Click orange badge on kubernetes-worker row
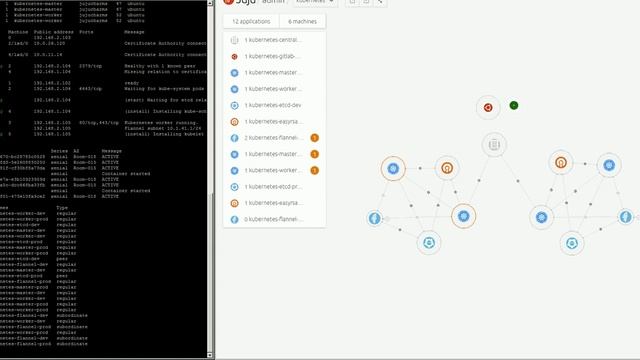 point(314,170)
